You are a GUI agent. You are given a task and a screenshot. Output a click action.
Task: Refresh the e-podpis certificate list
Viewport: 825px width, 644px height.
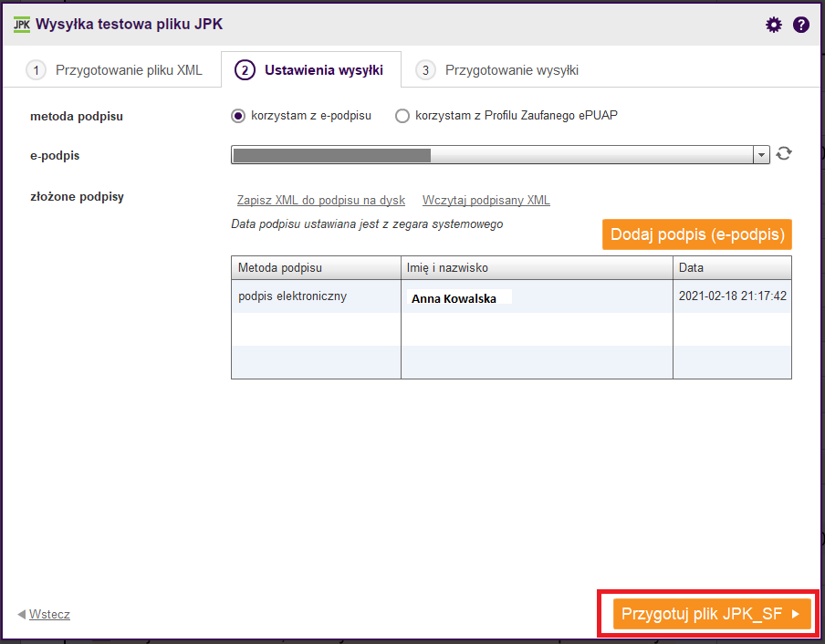pyautogui.click(x=783, y=154)
